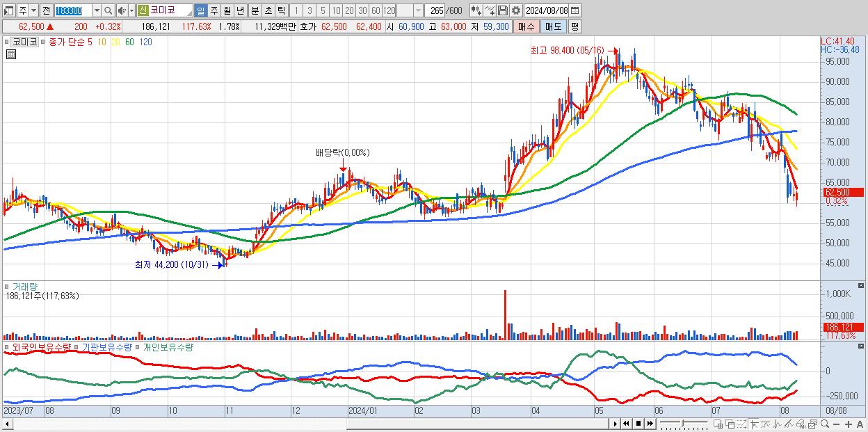The width and height of the screenshot is (868, 432).
Task: Open dropdown arrow next to 주 button
Action: (34, 10)
